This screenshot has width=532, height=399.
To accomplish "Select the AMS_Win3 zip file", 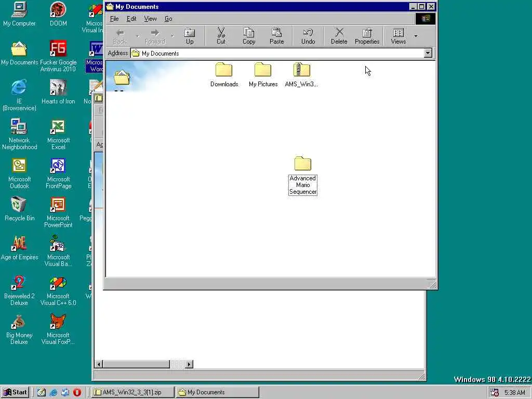I will coord(302,75).
